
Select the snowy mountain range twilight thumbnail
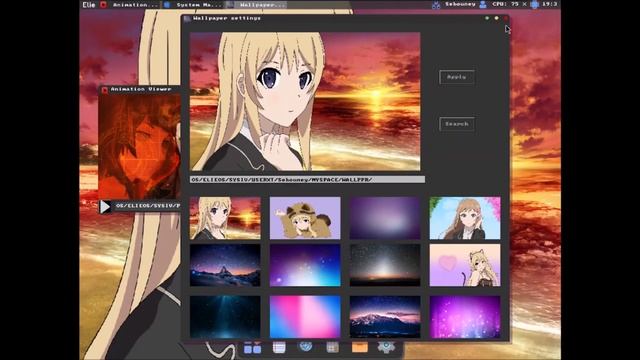click(x=385, y=317)
